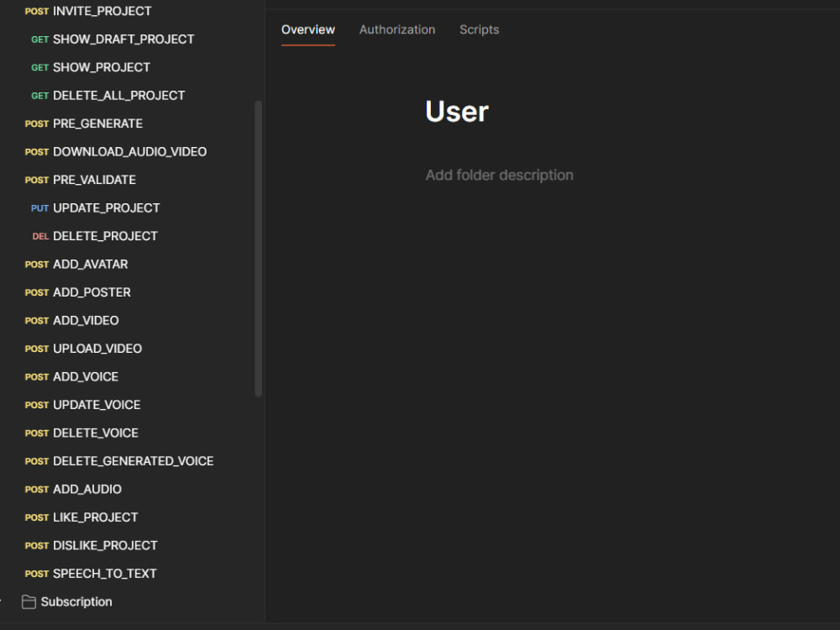Viewport: 840px width, 630px height.
Task: Open the Subscription folder icon
Action: (x=29, y=601)
